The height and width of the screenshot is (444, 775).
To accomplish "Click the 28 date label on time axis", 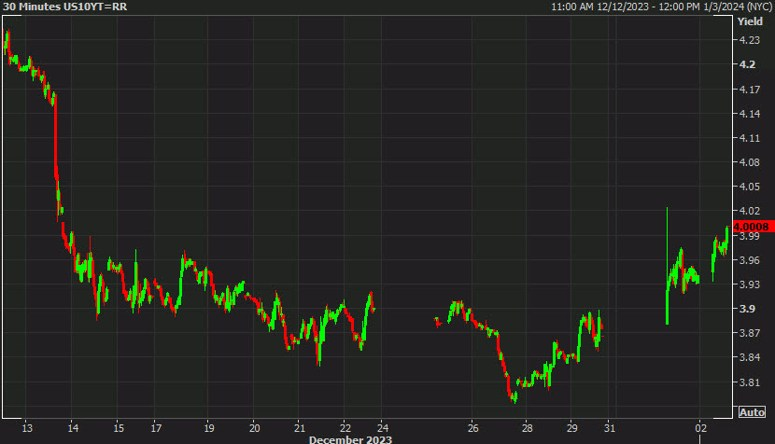I will pyautogui.click(x=527, y=428).
